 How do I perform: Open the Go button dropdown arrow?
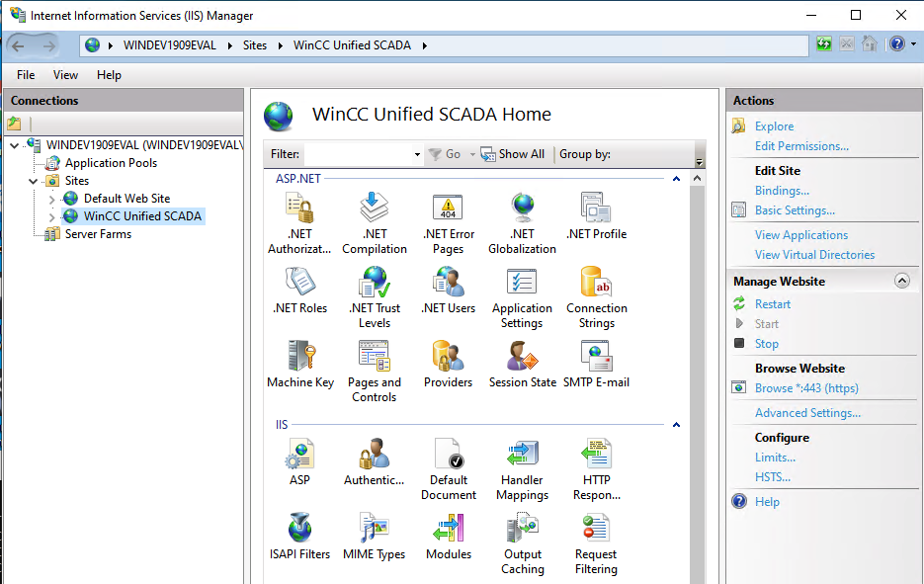click(472, 154)
